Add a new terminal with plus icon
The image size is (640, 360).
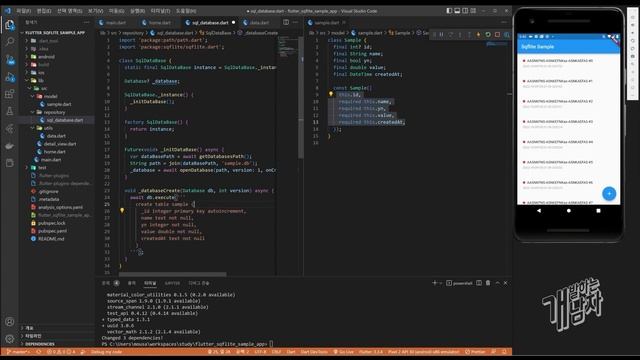tap(434, 283)
